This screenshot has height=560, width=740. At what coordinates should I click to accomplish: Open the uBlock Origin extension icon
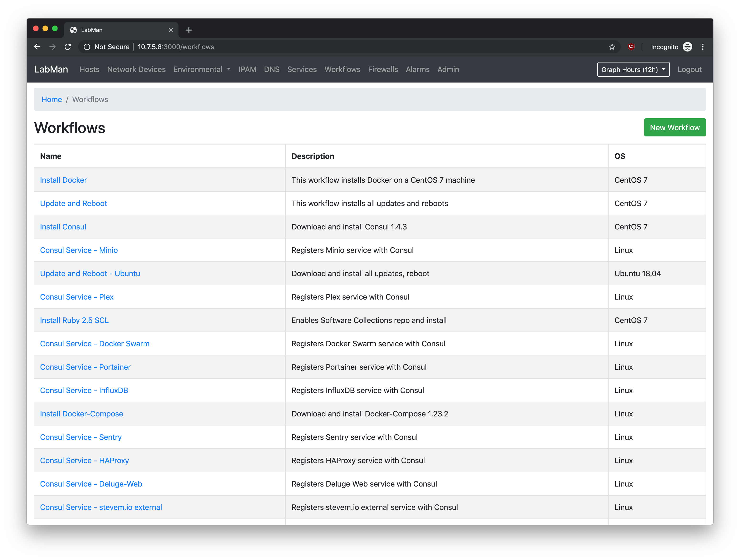(x=631, y=47)
